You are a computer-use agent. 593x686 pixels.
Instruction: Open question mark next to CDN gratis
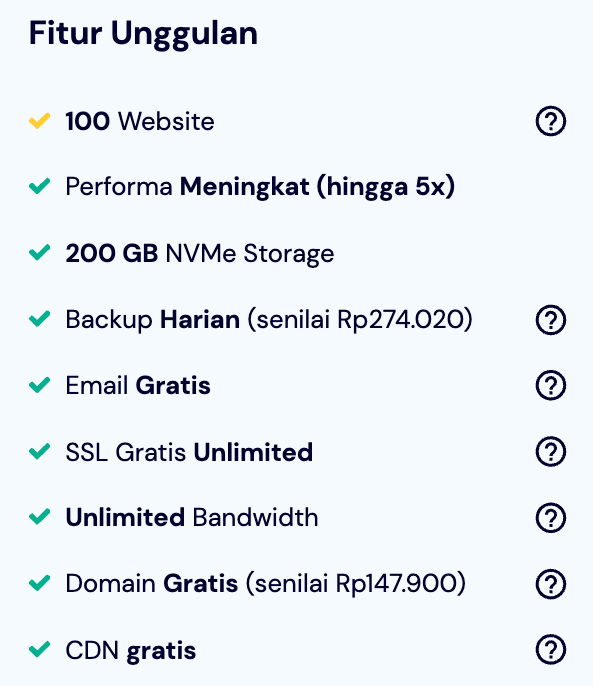551,650
